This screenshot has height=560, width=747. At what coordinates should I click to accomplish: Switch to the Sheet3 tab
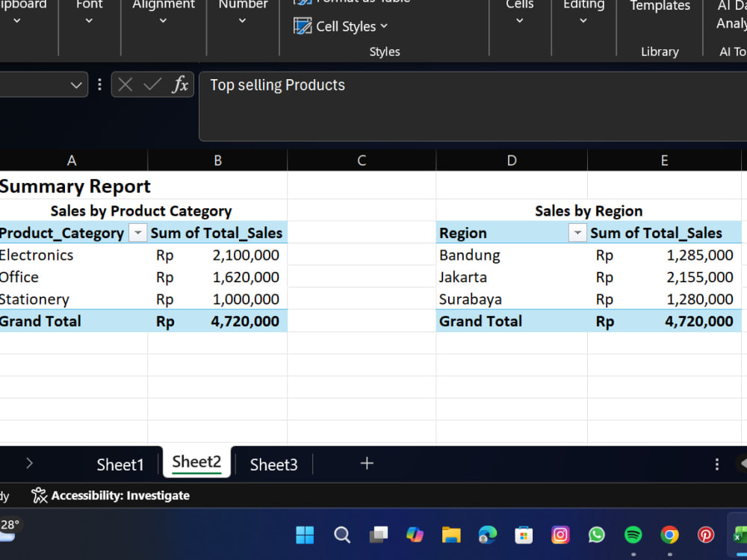tap(273, 464)
